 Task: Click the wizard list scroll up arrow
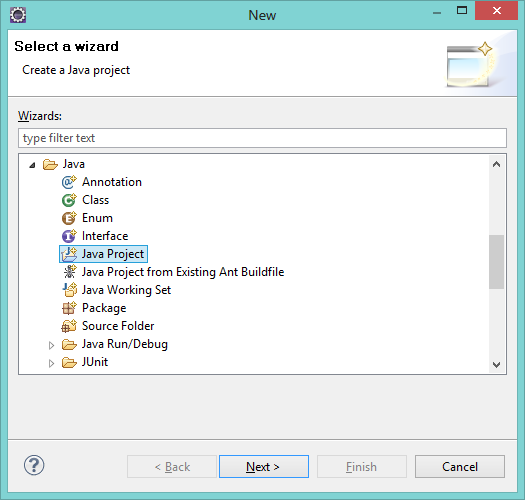[497, 164]
